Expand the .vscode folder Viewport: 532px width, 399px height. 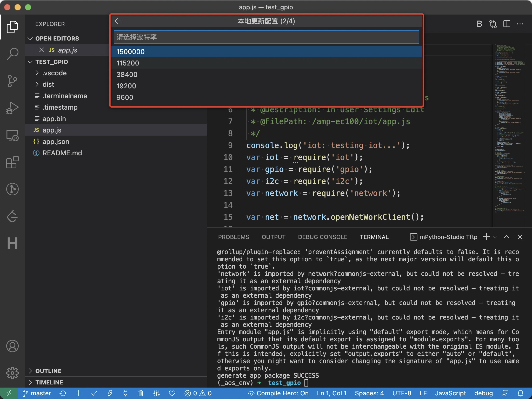pyautogui.click(x=37, y=73)
